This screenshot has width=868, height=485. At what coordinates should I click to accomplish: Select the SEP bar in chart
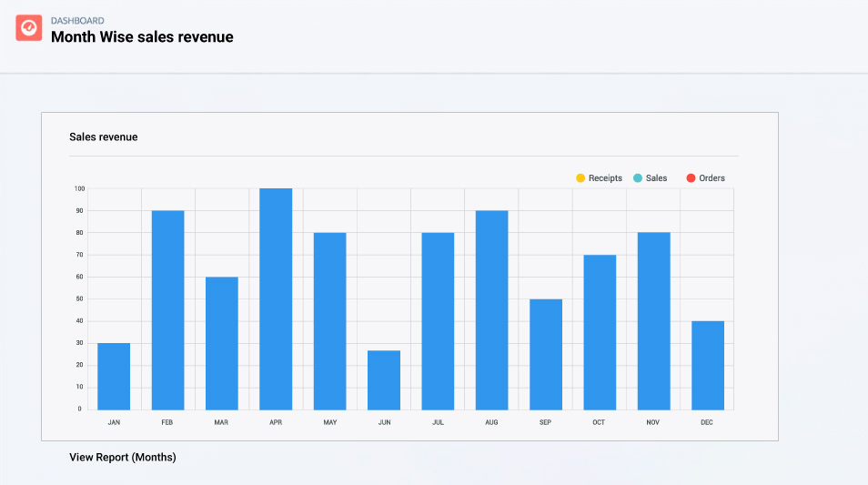point(546,354)
